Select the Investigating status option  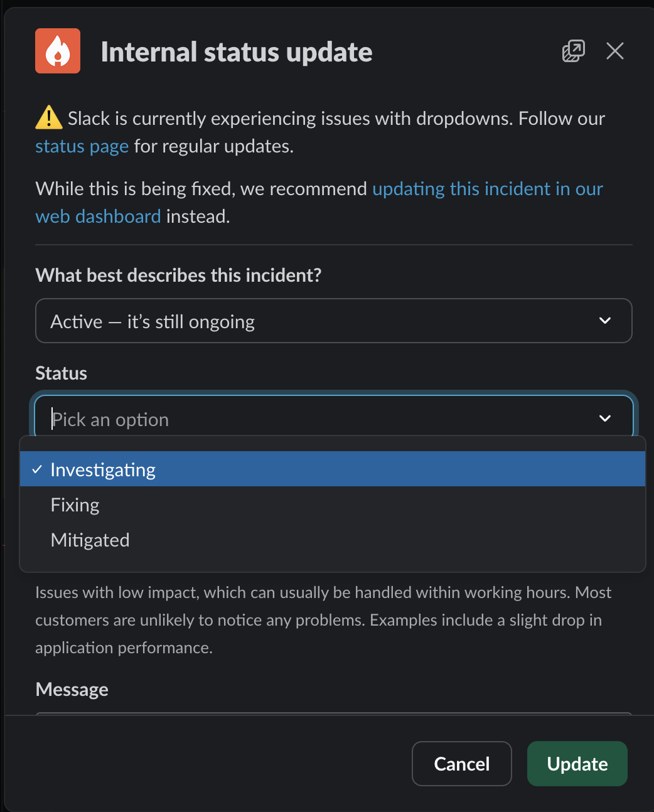[x=103, y=469]
